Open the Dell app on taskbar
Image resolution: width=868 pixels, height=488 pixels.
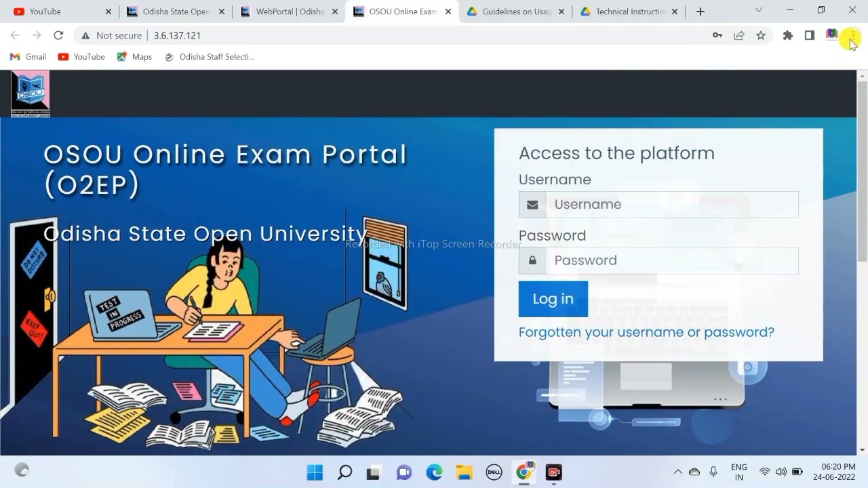point(494,472)
